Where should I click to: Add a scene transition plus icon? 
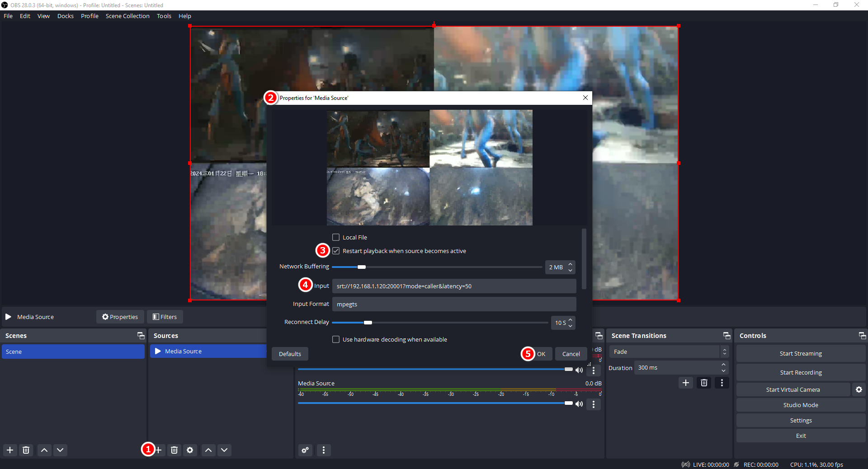pyautogui.click(x=686, y=383)
